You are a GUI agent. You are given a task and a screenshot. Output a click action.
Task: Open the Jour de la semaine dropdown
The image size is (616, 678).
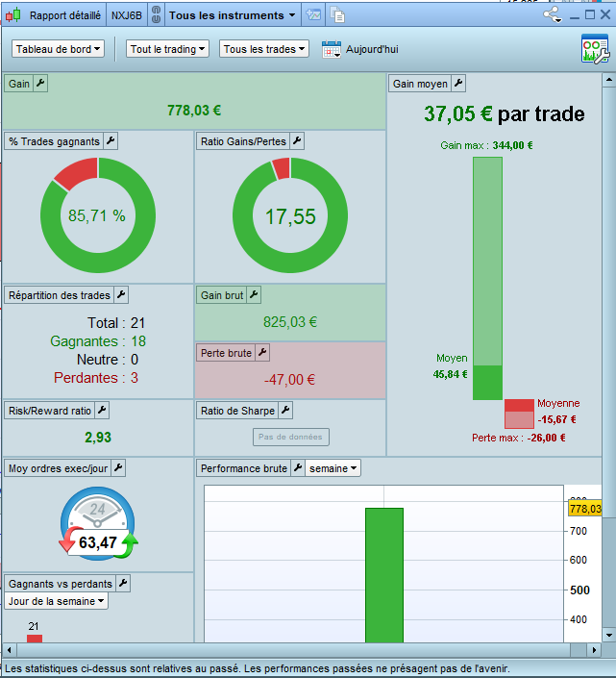point(56,601)
